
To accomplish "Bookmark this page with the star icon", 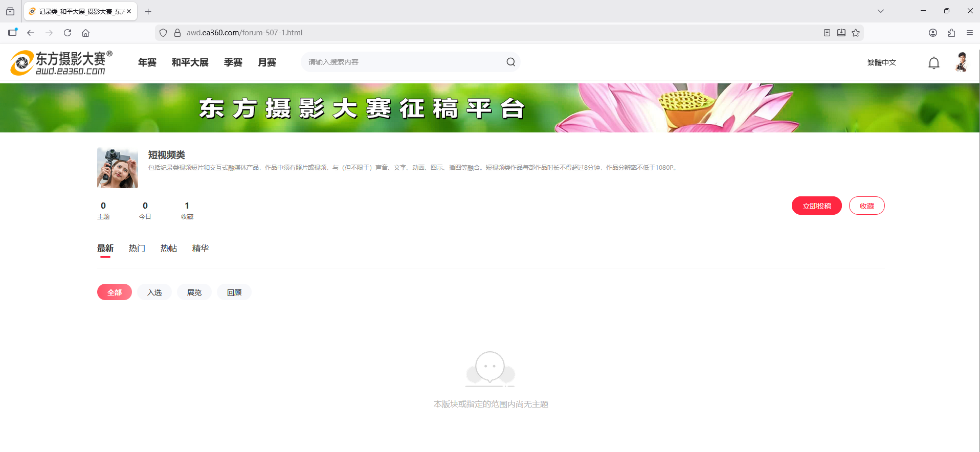I will pyautogui.click(x=856, y=33).
